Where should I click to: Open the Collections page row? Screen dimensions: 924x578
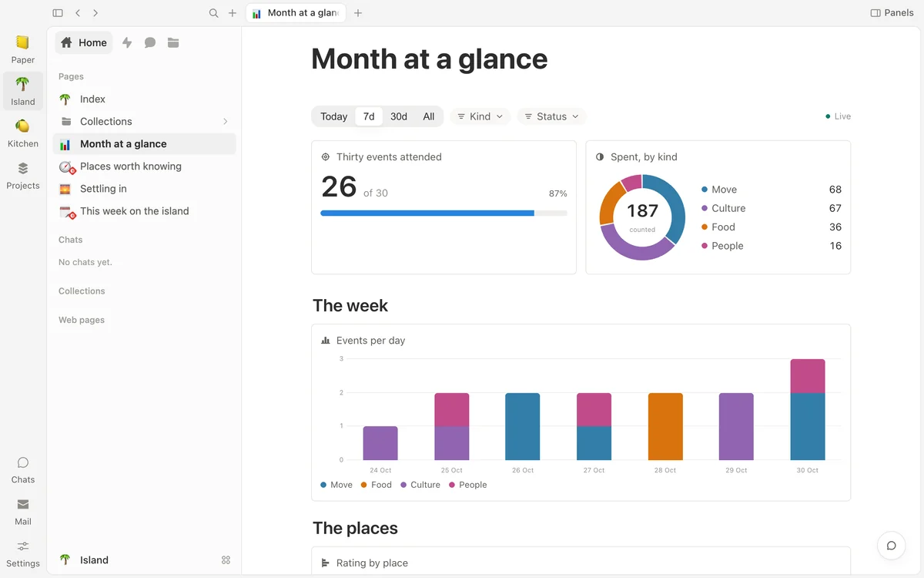[x=144, y=122]
